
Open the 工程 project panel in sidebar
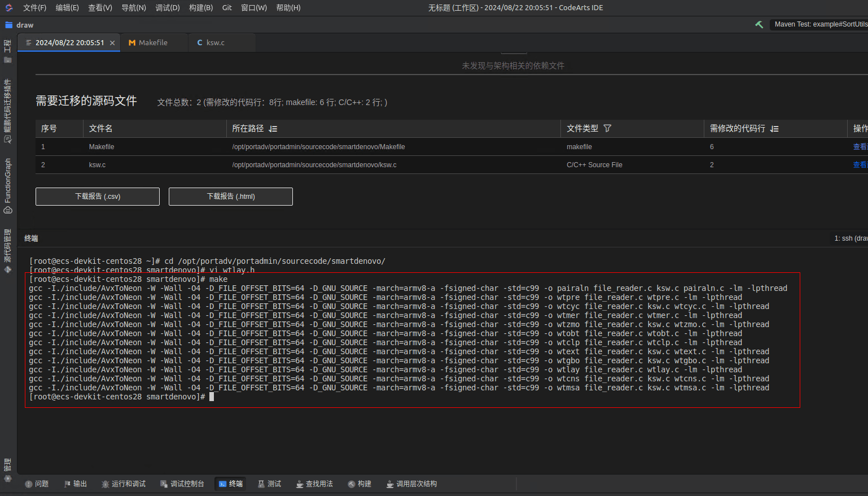[8, 51]
